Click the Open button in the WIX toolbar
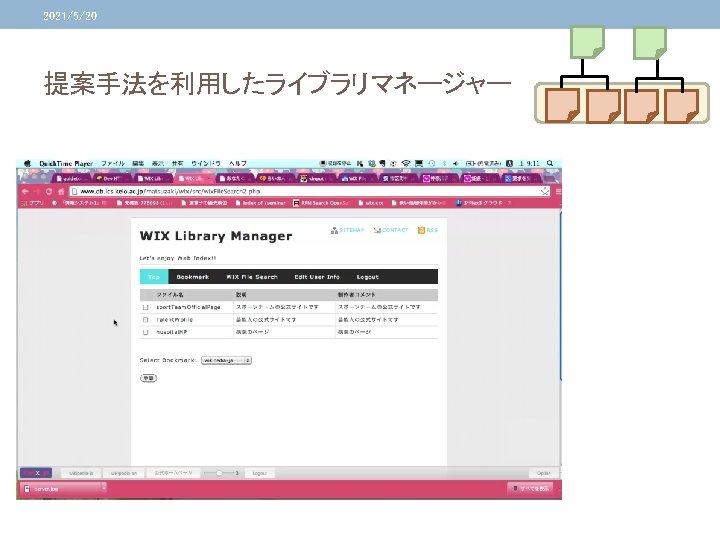 tap(544, 473)
